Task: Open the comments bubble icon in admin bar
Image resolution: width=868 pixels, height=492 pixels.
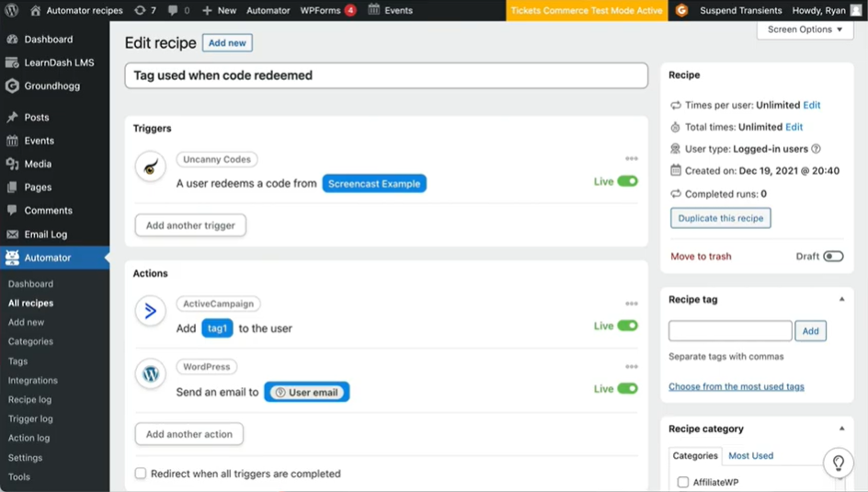Action: (x=173, y=10)
